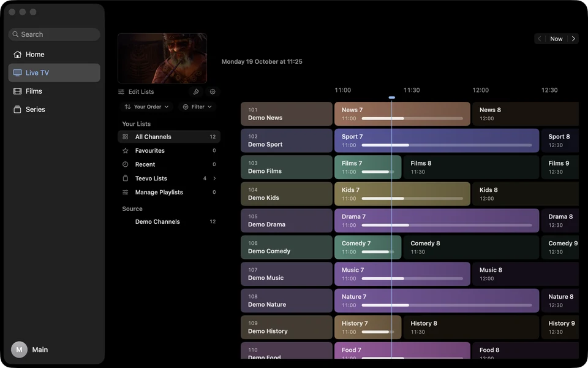Click the Series stack icon
Viewport: 588px width, 368px height.
(x=17, y=110)
